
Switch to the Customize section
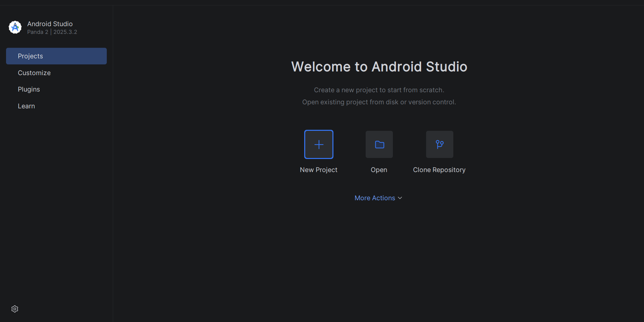[x=34, y=73]
